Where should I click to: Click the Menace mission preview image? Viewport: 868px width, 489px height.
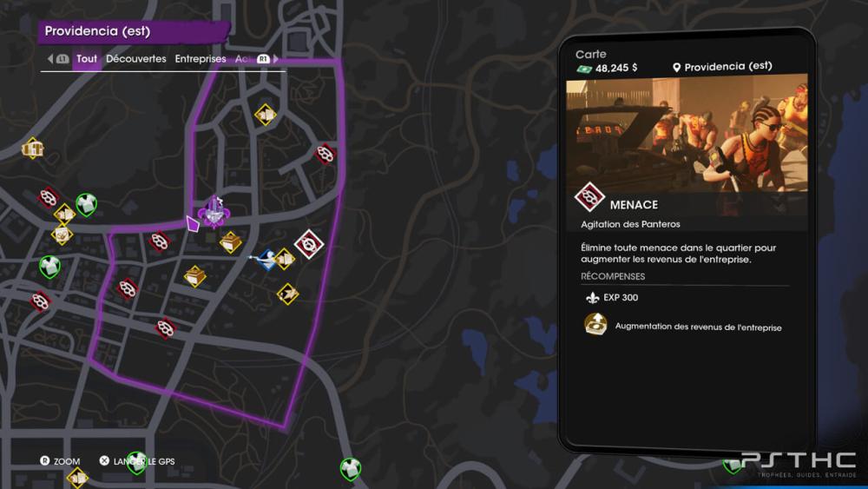click(x=687, y=135)
